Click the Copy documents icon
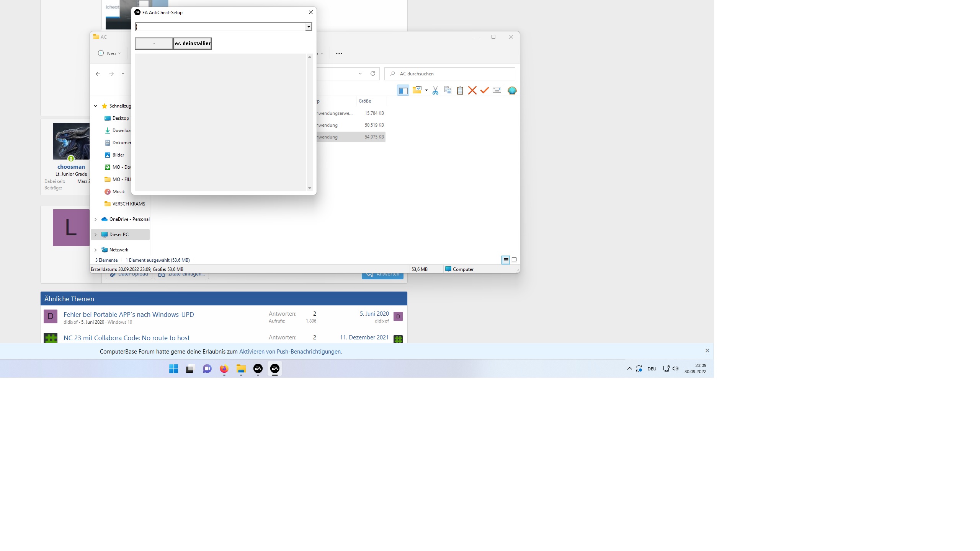The height and width of the screenshot is (551, 980). pos(448,90)
